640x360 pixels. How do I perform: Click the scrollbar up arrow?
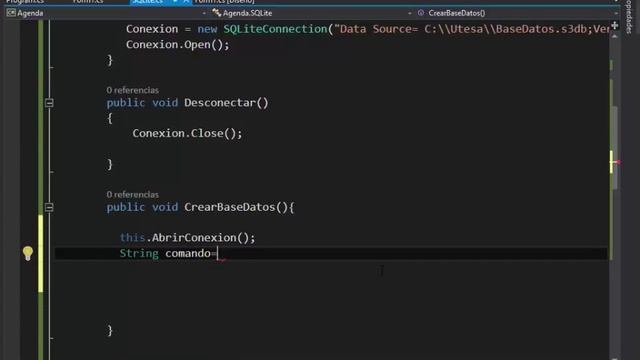coord(615,37)
